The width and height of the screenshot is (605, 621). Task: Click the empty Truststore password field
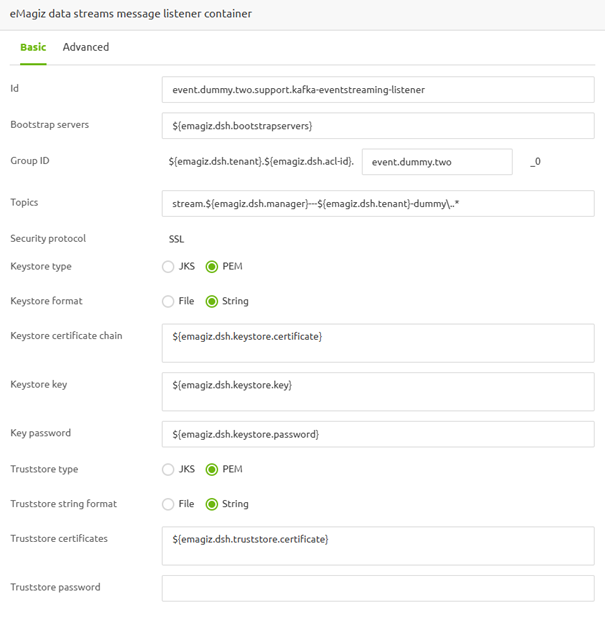[378, 588]
